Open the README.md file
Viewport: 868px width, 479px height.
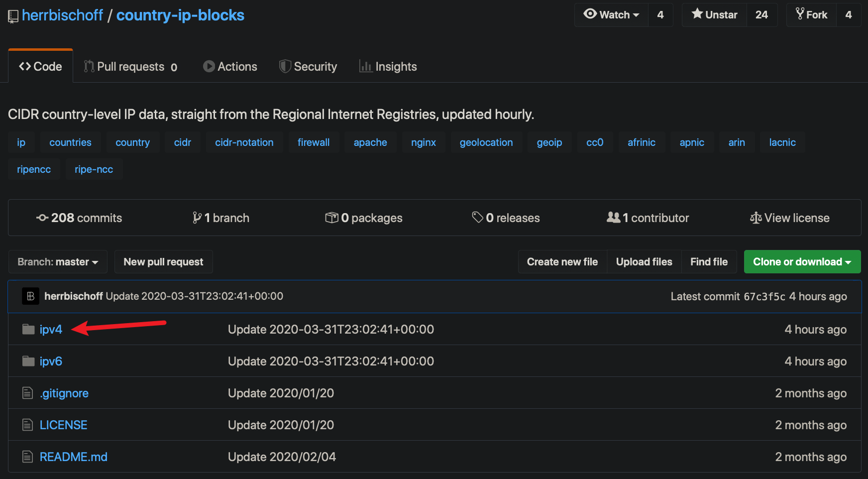point(74,457)
